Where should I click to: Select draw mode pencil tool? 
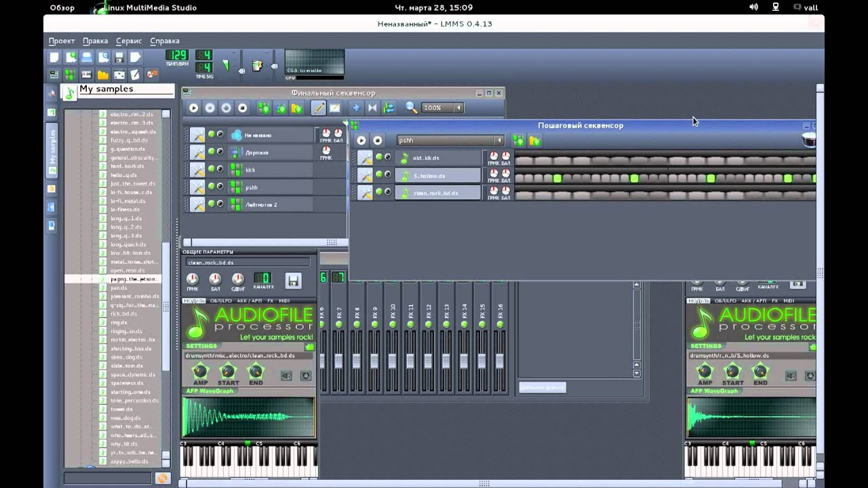coord(318,108)
